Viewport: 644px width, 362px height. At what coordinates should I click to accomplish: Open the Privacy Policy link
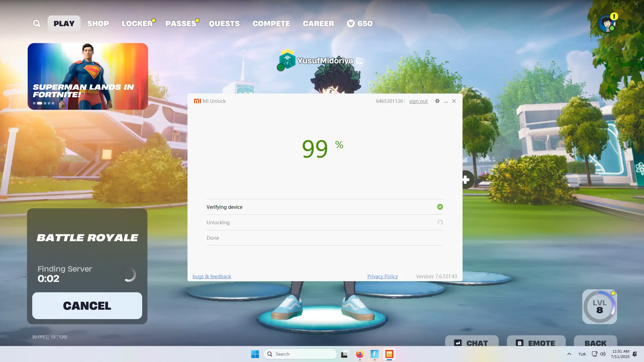[382, 277]
